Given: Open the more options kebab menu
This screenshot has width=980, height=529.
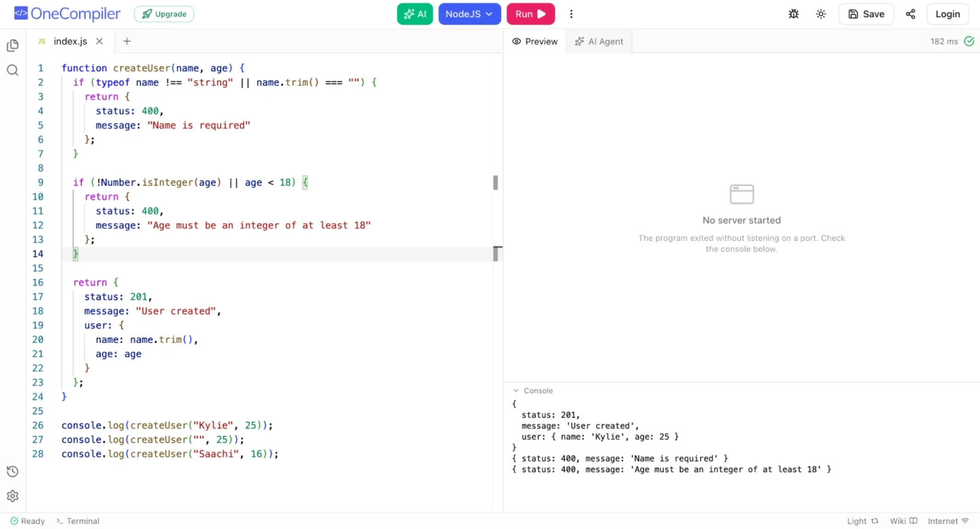Looking at the screenshot, I should [x=571, y=14].
